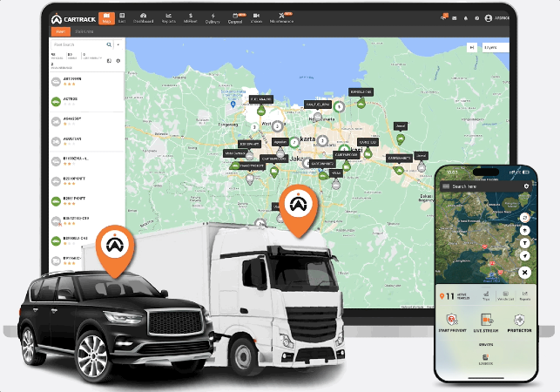Switch to the second sub-tab beside Fleet
Screen dimensions: 560x392
84,31
